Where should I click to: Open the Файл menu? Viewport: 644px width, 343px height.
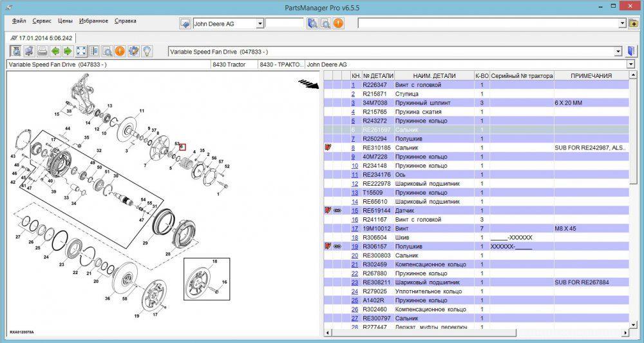19,21
